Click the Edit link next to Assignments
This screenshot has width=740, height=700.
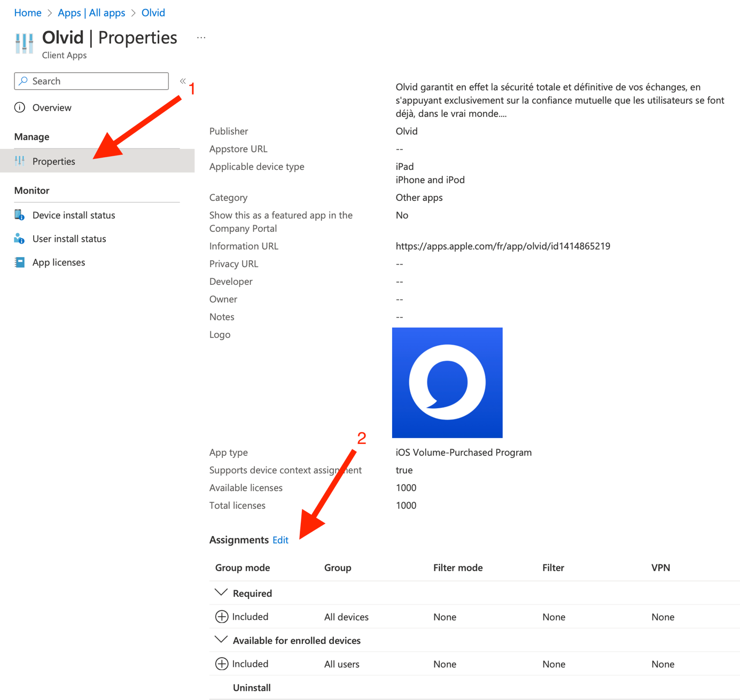point(281,540)
